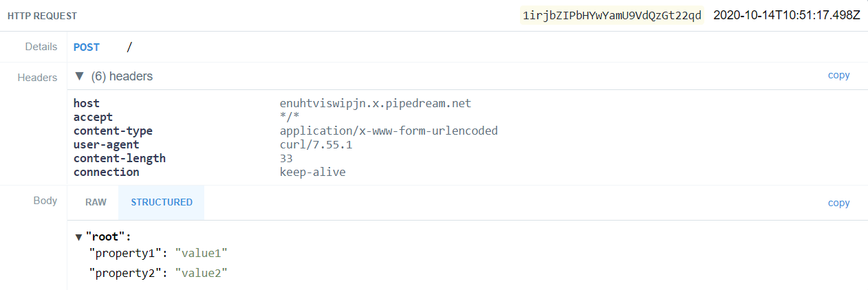
Task: Collapse the "root" JSON node
Action: [x=78, y=237]
